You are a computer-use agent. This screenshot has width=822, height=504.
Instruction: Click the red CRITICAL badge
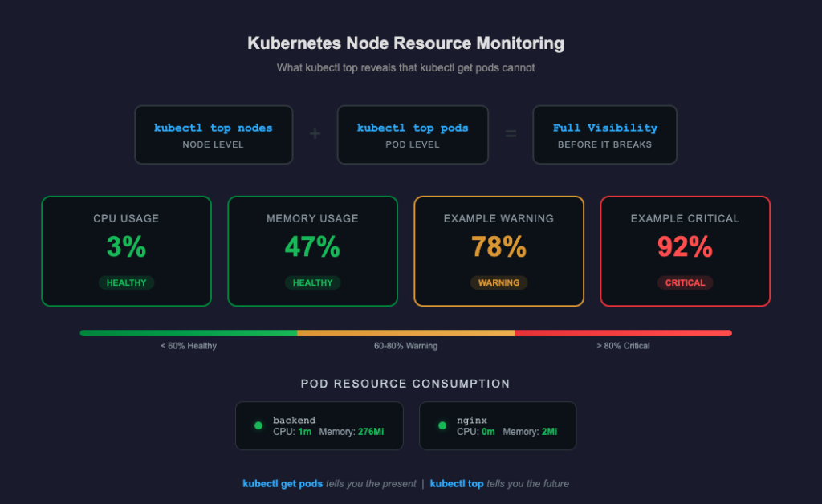click(685, 282)
